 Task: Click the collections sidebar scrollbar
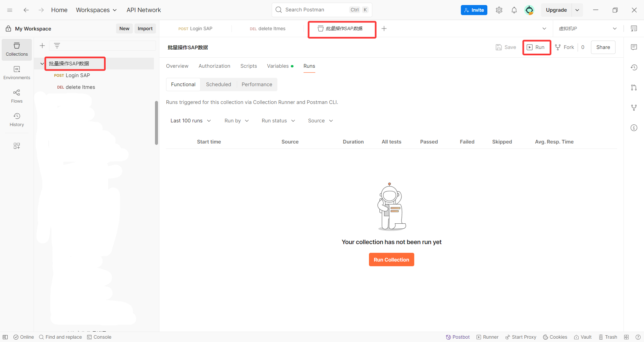[156, 123]
